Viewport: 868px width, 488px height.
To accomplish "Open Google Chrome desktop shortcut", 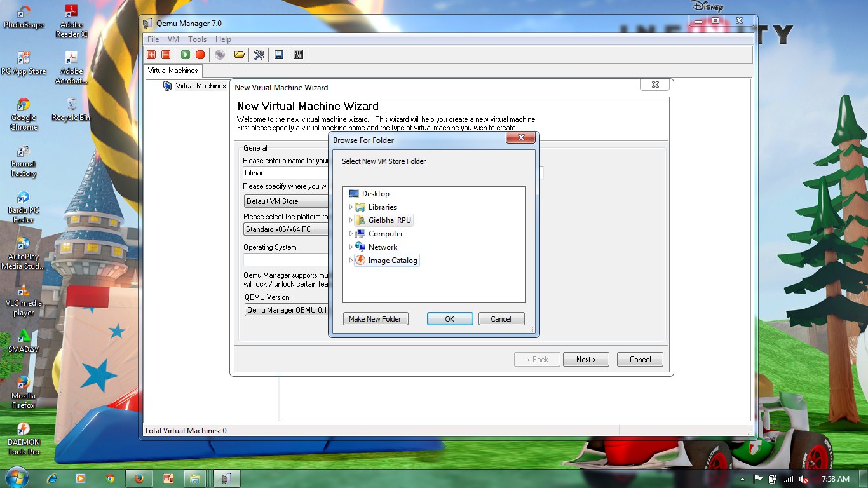I will click(24, 114).
